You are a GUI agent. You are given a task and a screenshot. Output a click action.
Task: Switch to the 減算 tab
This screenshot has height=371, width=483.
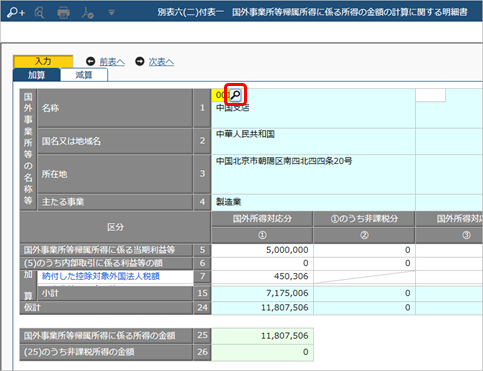(x=84, y=75)
